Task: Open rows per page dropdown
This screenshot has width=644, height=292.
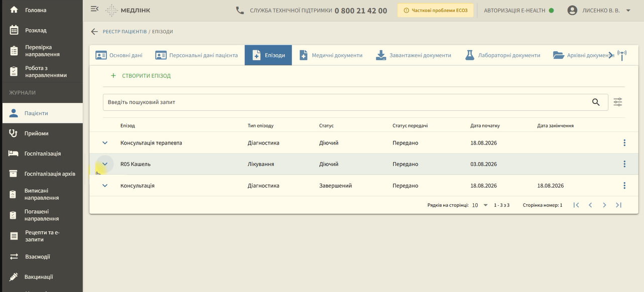Action: coord(480,205)
